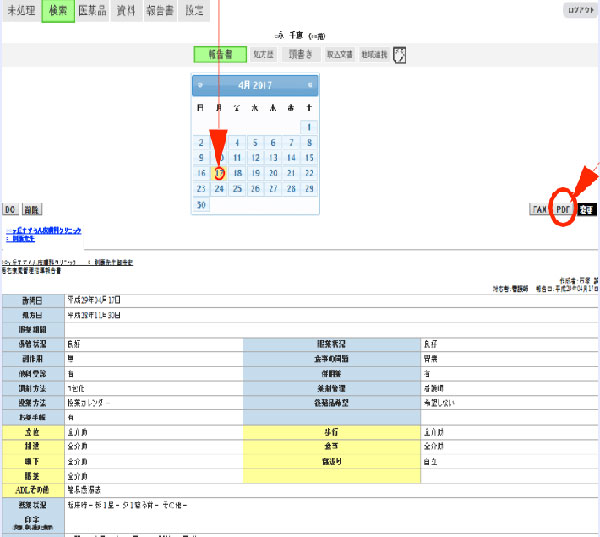Pick day 25 in the calendar
The width and height of the screenshot is (600, 537).
pyautogui.click(x=237, y=189)
